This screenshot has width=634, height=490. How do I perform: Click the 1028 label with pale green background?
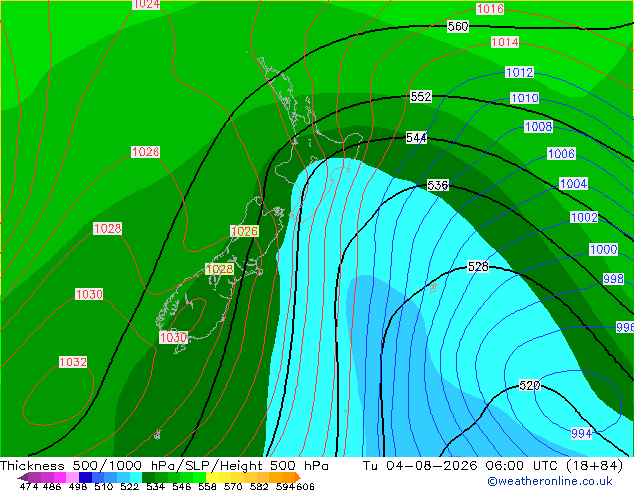click(220, 269)
